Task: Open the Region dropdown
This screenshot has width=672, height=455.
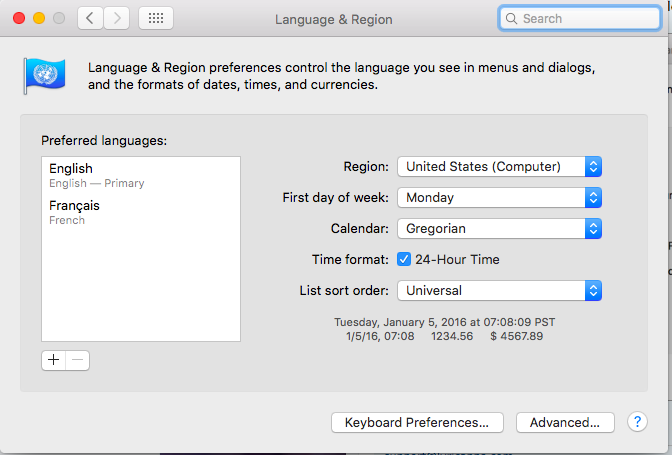Action: click(x=499, y=166)
